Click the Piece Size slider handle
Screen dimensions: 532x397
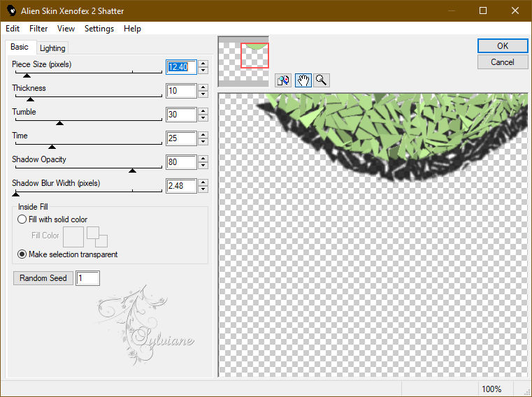coord(27,75)
